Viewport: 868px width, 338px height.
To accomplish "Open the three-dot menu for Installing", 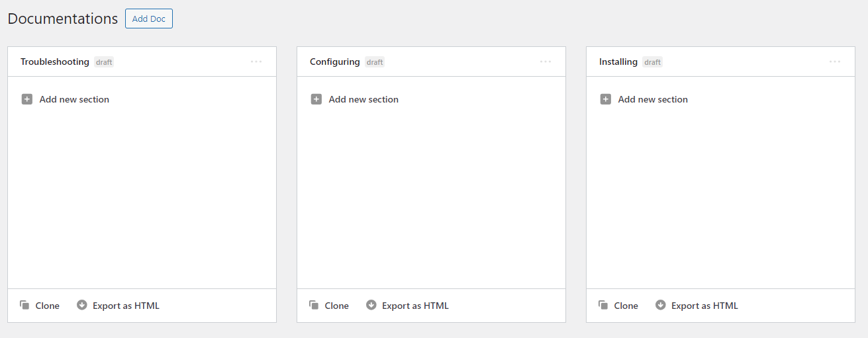I will pyautogui.click(x=835, y=62).
